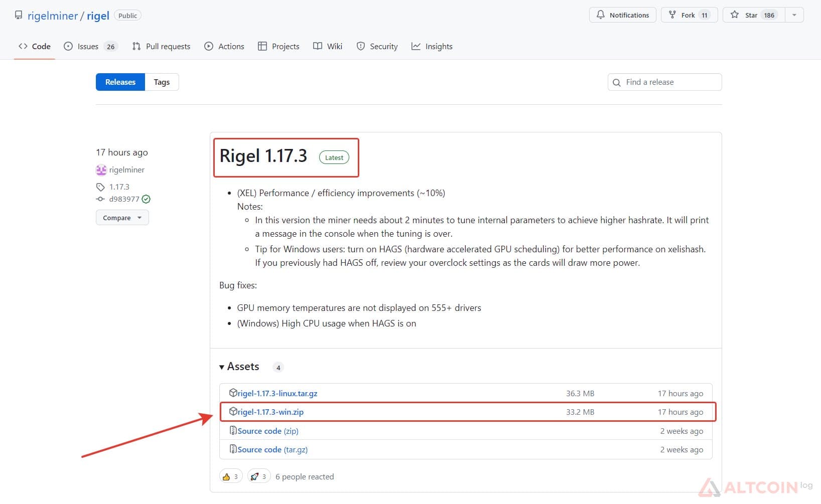The height and width of the screenshot is (504, 821).
Task: Download rigel-1.17.3-linux.tar.gz
Action: click(x=278, y=393)
